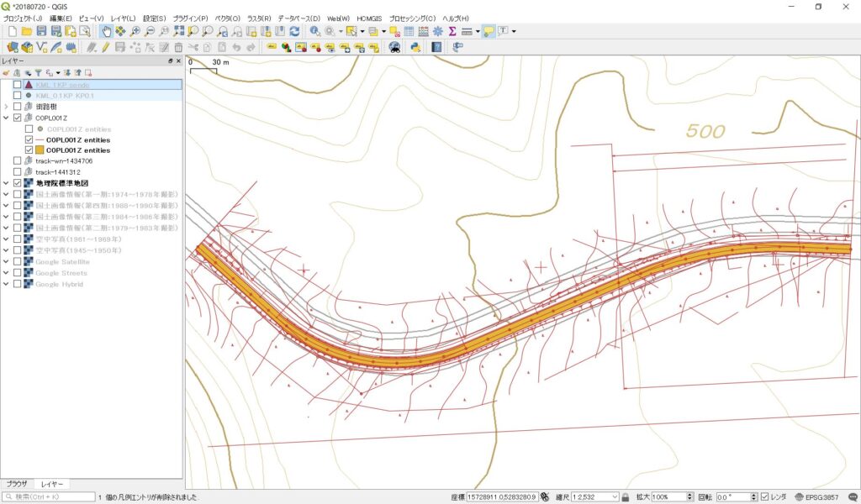Click the Identify Features tool
Image resolution: width=861 pixels, height=504 pixels.
pyautogui.click(x=314, y=31)
